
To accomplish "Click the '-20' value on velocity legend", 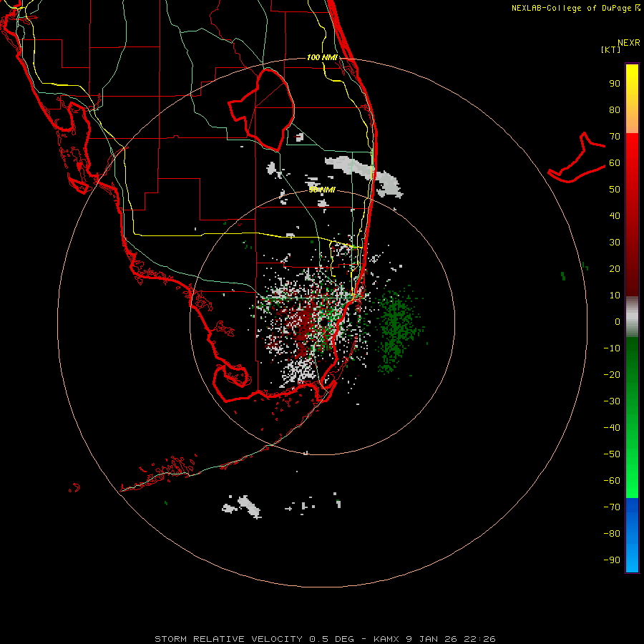I will point(612,375).
